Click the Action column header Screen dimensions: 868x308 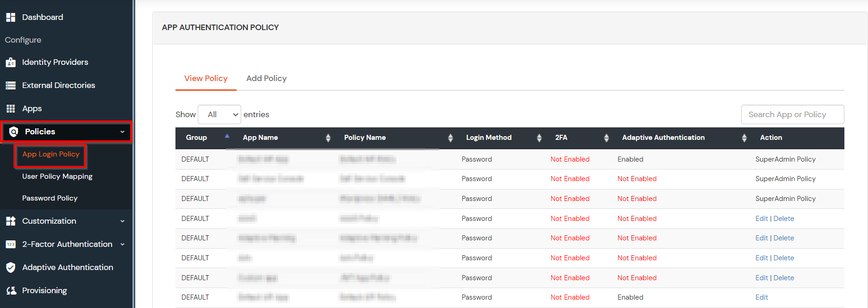[771, 138]
